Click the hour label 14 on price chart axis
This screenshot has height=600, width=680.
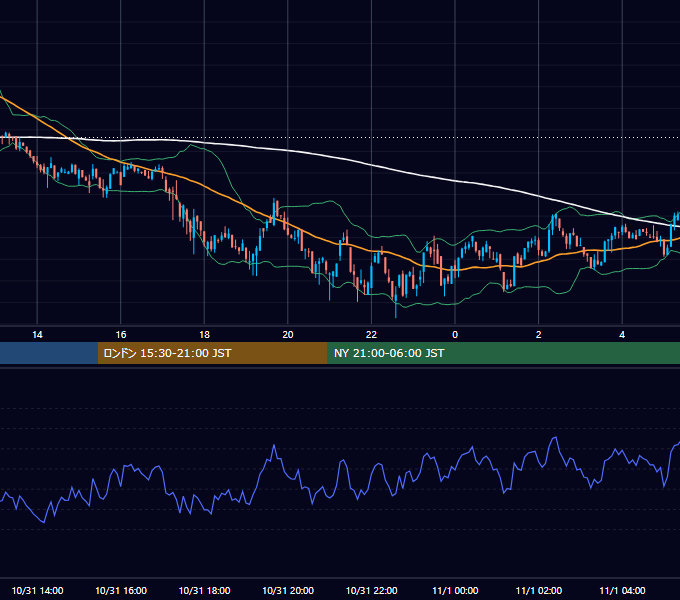click(x=37, y=335)
